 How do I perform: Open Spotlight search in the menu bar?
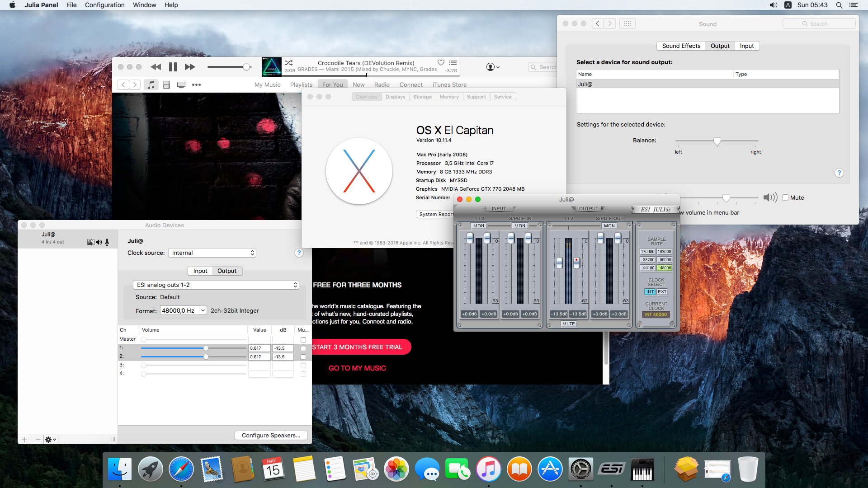point(839,5)
